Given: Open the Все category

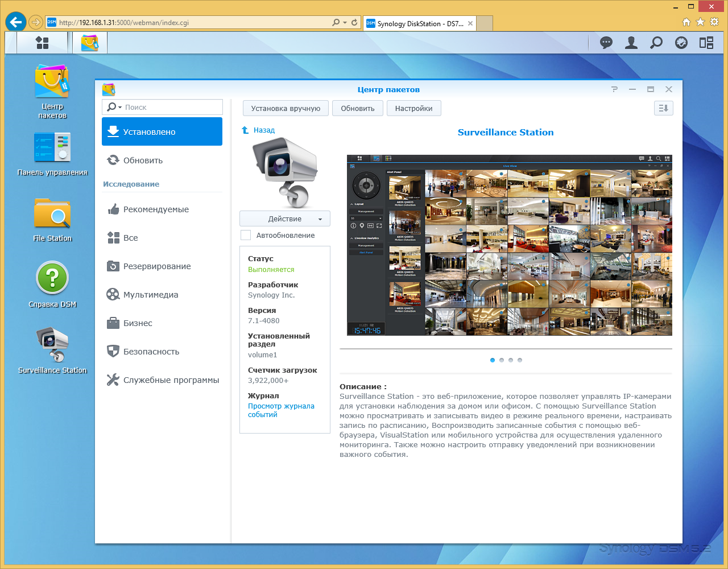Looking at the screenshot, I should click(x=162, y=238).
